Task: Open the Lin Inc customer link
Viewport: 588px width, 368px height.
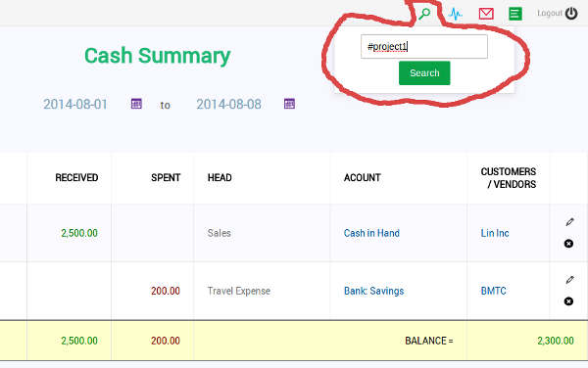Action: tap(495, 233)
